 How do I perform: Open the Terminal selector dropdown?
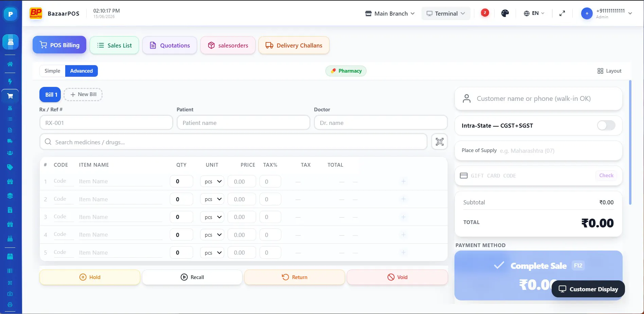coord(446,14)
